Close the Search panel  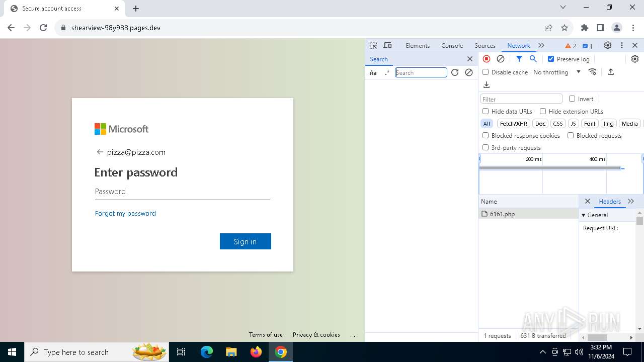[470, 59]
